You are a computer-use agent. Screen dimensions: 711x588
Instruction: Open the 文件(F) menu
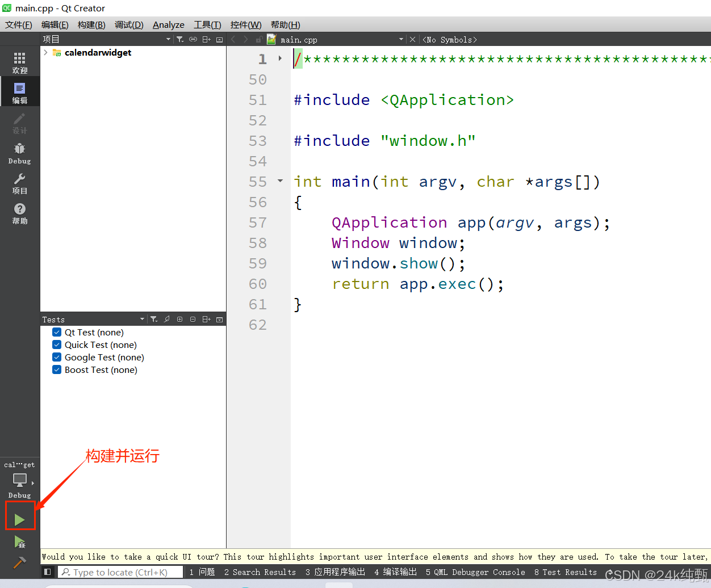pos(19,25)
